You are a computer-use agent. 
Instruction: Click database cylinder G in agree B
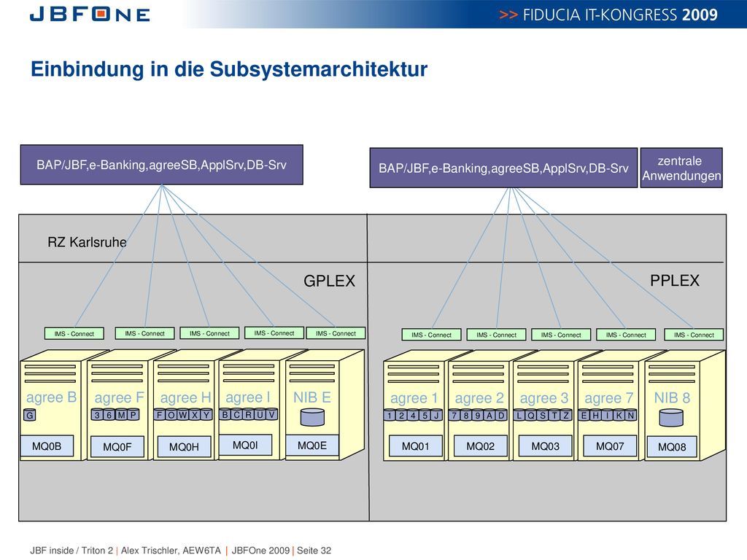[29, 415]
